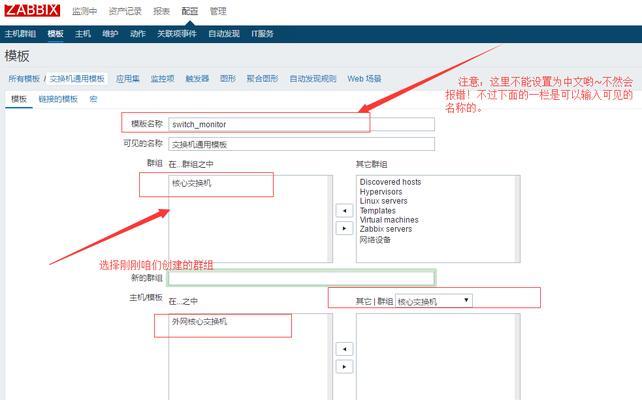
Task: Open 关联项事件 submenu item
Action: tap(177, 34)
